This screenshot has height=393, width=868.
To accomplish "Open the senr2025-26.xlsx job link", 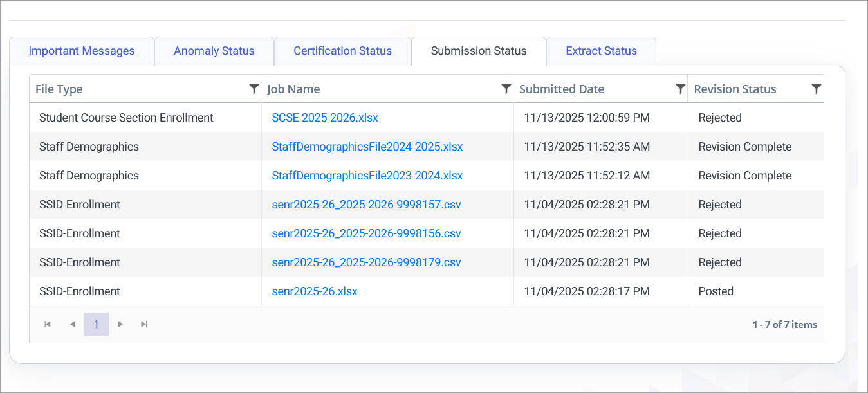I will pyautogui.click(x=314, y=291).
